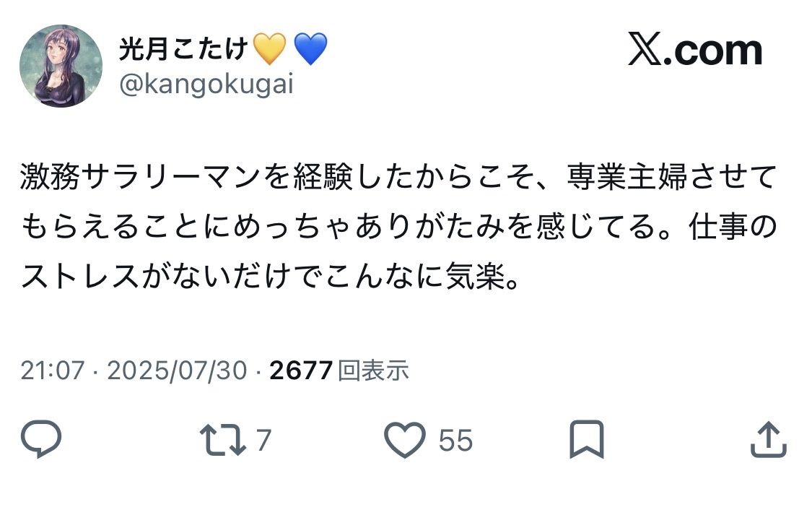This screenshot has height=515, width=812.
Task: Click the 21:07 timestamp
Action: click(x=52, y=371)
